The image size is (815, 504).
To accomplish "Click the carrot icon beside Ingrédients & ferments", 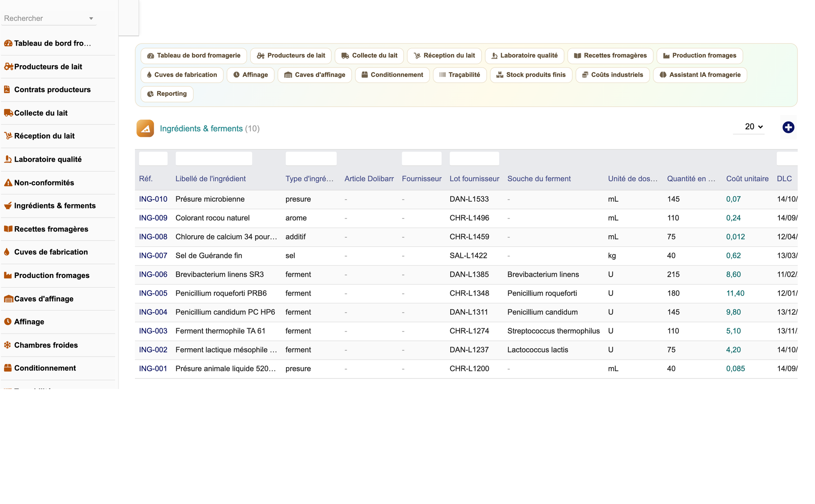I will (8, 206).
